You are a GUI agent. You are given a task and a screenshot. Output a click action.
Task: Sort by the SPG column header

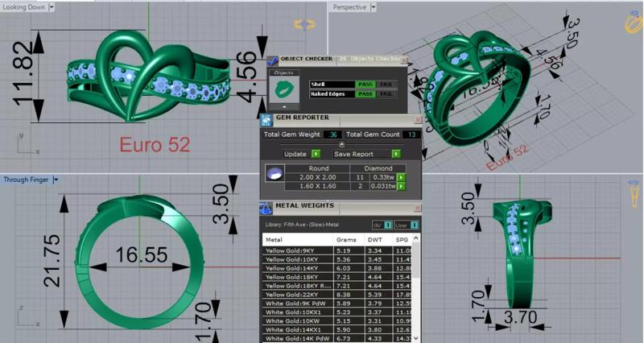401,239
